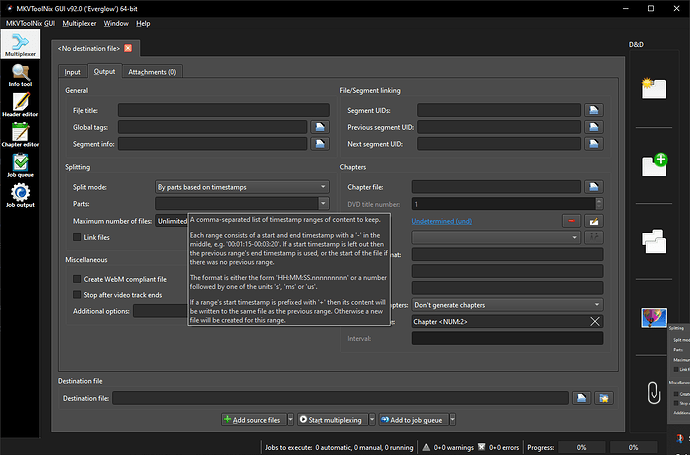690x455 pixels.
Task: Enable the Link files checkbox
Action: 79,237
